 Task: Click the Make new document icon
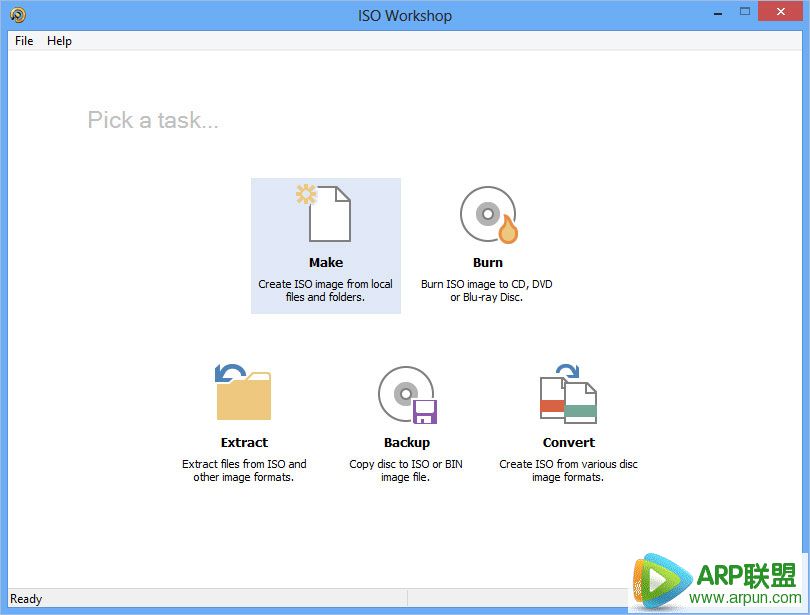coord(324,213)
